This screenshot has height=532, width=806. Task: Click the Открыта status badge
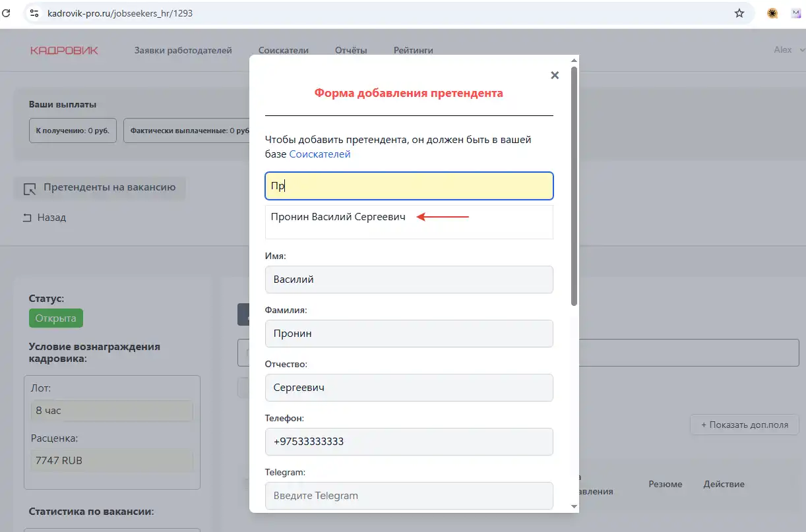click(55, 318)
